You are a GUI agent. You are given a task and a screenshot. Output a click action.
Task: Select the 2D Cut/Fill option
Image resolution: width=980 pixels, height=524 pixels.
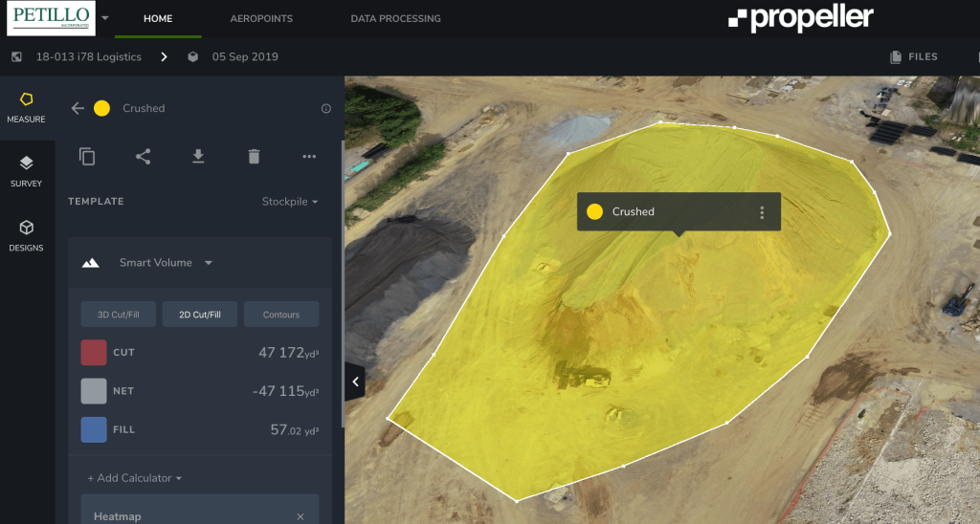point(200,315)
